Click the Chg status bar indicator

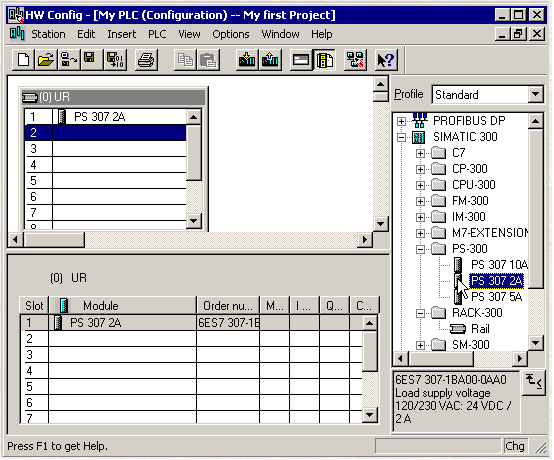click(x=515, y=446)
